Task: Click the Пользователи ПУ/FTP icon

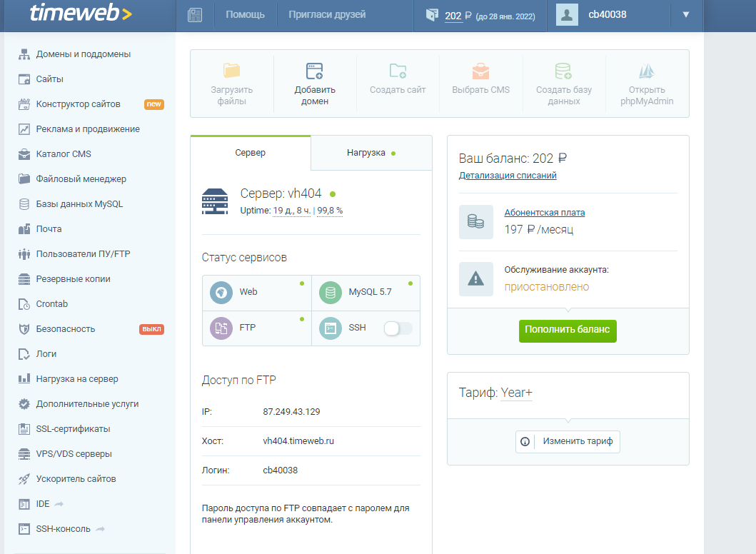Action: [x=24, y=254]
